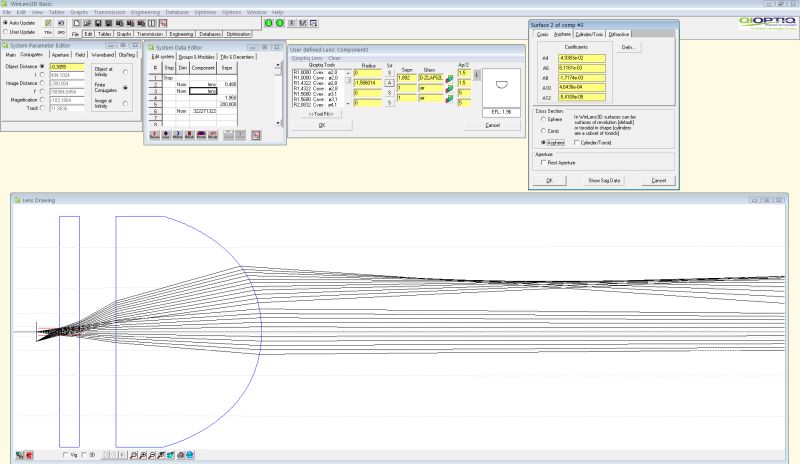Select the User Update radio button
The width and height of the screenshot is (800, 464).
[6, 32]
